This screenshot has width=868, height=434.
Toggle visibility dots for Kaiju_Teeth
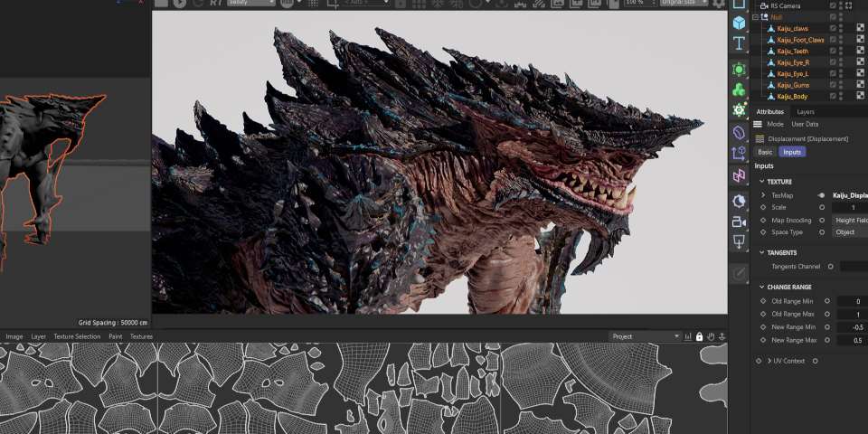click(x=841, y=51)
